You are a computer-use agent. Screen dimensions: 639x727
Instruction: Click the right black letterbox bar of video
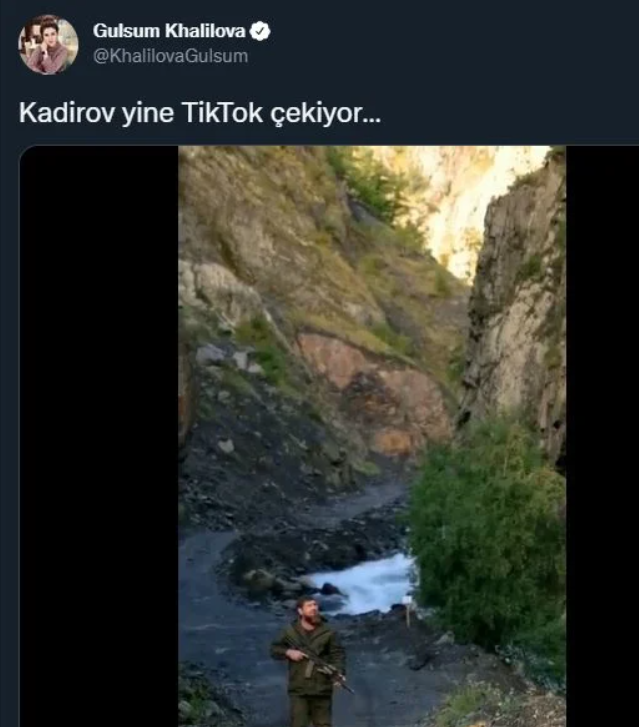click(x=602, y=436)
